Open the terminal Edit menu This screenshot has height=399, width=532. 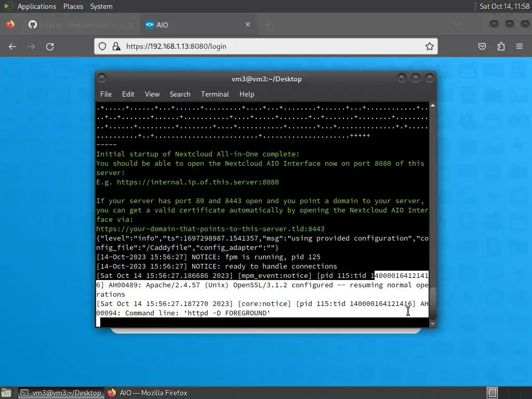pyautogui.click(x=128, y=95)
